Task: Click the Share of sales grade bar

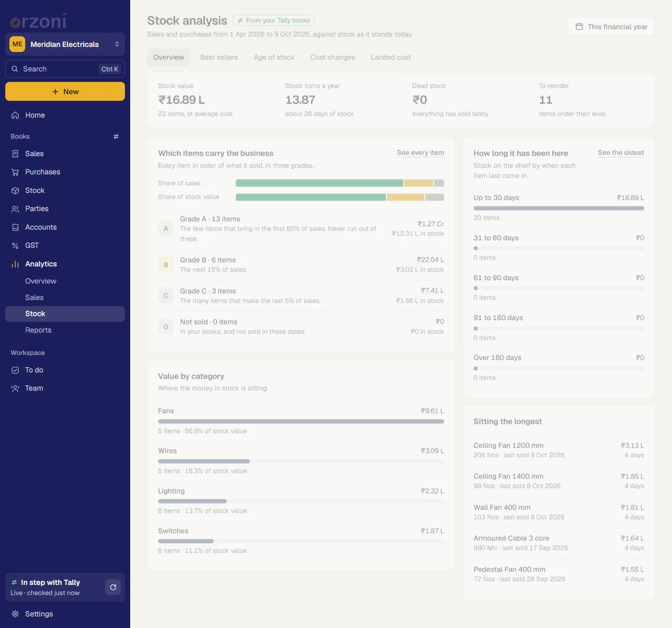Action: click(340, 183)
